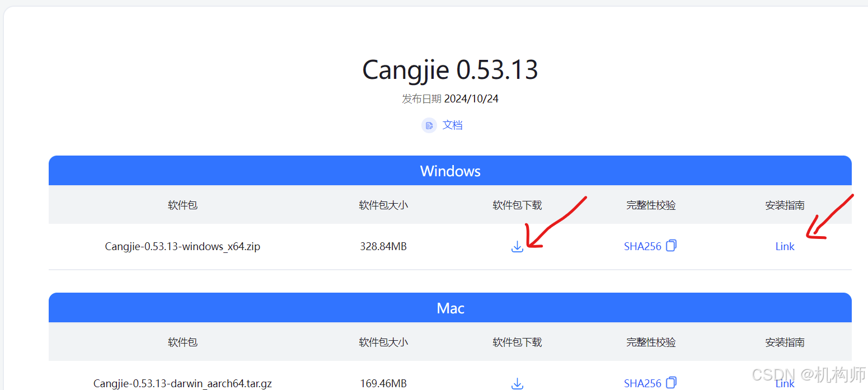Open the Mac installation guide Link
The width and height of the screenshot is (868, 390).
pyautogui.click(x=785, y=383)
